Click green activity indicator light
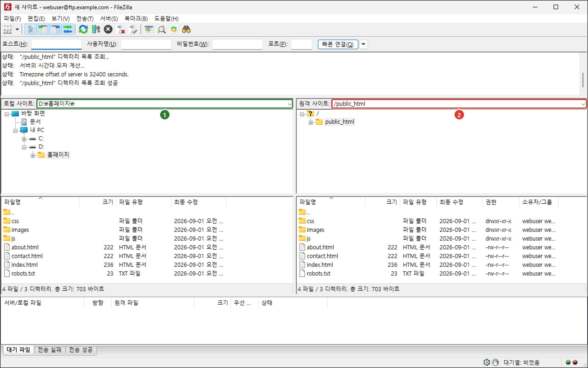 coord(568,362)
